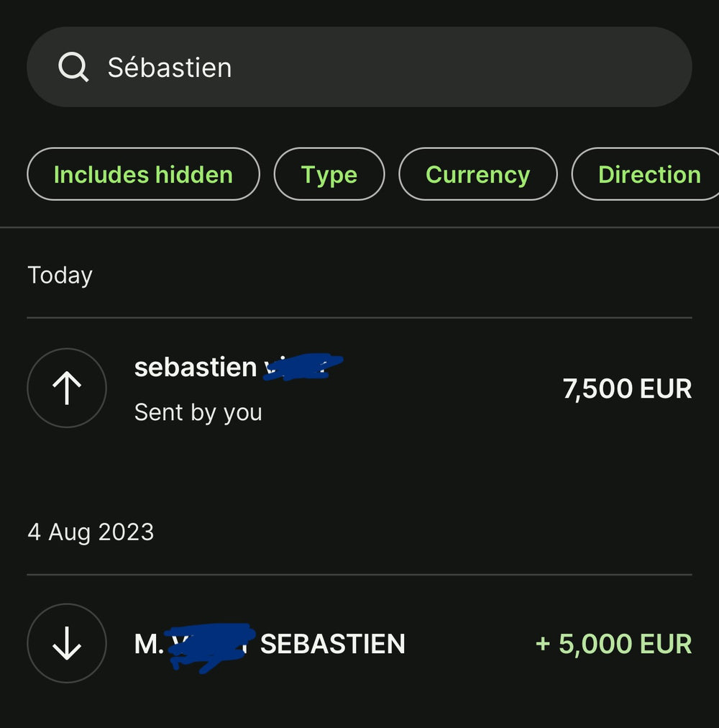The width and height of the screenshot is (719, 728).
Task: Tap the magnifying glass search icon
Action: 73,68
